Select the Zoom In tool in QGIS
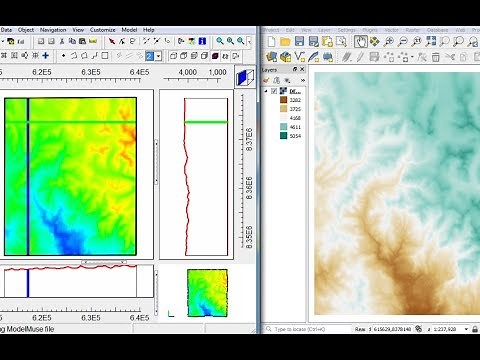Screen dimensions: 480x360 coord(389,42)
